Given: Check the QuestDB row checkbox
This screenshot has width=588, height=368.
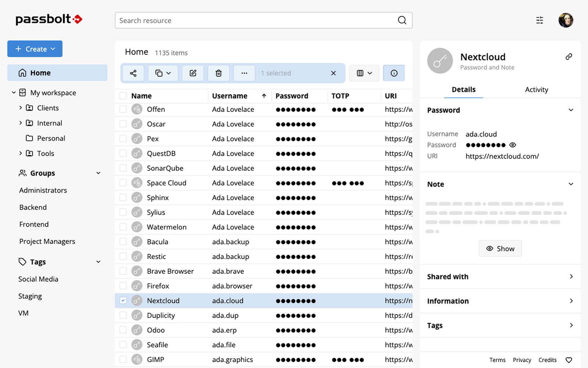Looking at the screenshot, I should tap(123, 153).
